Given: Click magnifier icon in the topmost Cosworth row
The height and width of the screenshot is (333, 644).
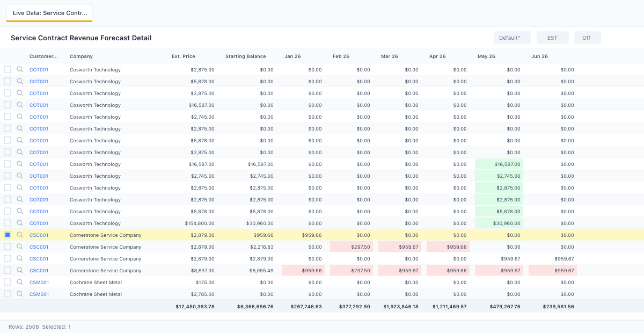Looking at the screenshot, I should pyautogui.click(x=20, y=69).
